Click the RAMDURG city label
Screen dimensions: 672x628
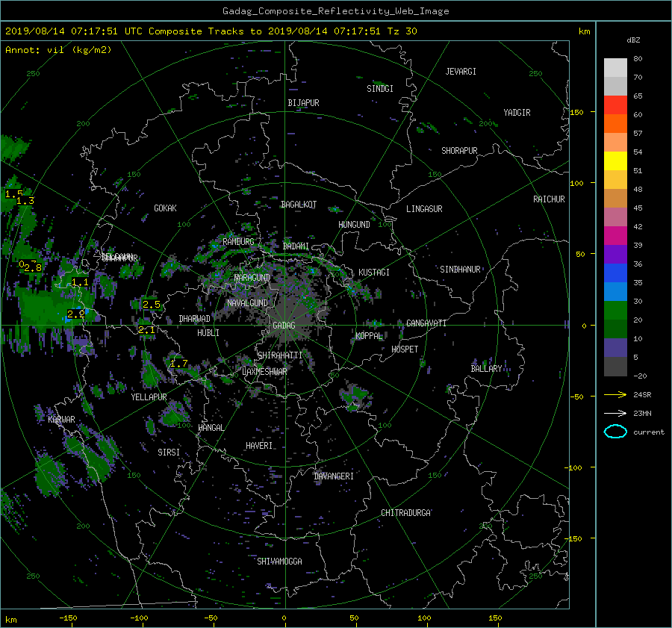click(x=238, y=242)
